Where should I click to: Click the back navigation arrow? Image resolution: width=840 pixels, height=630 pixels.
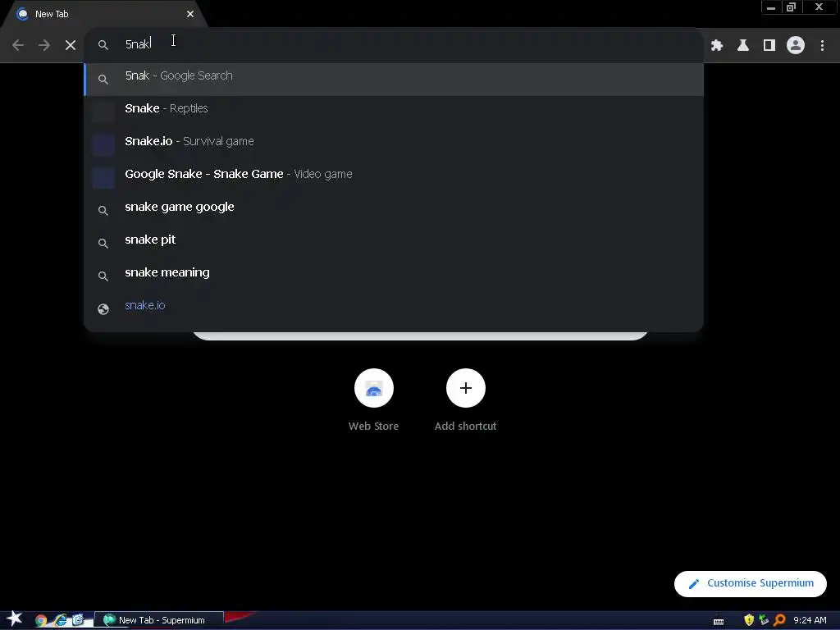tap(18, 45)
